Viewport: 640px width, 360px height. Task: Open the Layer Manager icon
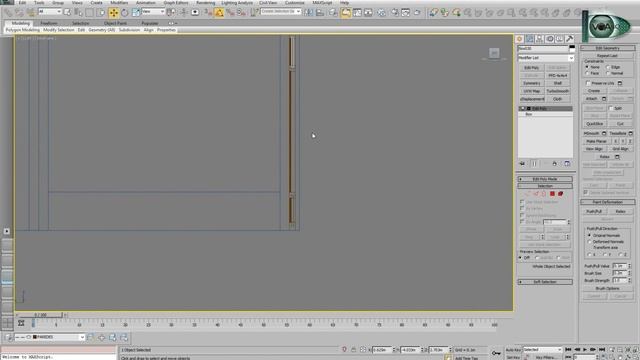tap(334, 13)
